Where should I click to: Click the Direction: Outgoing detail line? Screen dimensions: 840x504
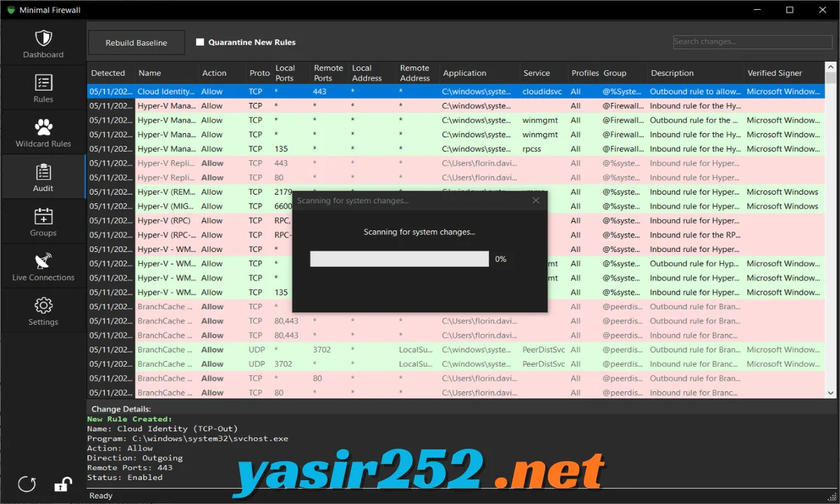(134, 458)
